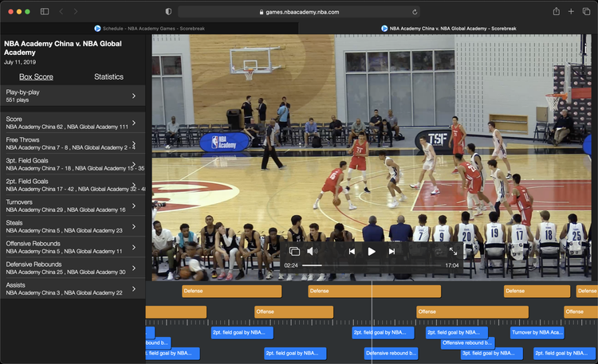
Task: Skip to the previous play in video
Action: tap(352, 251)
